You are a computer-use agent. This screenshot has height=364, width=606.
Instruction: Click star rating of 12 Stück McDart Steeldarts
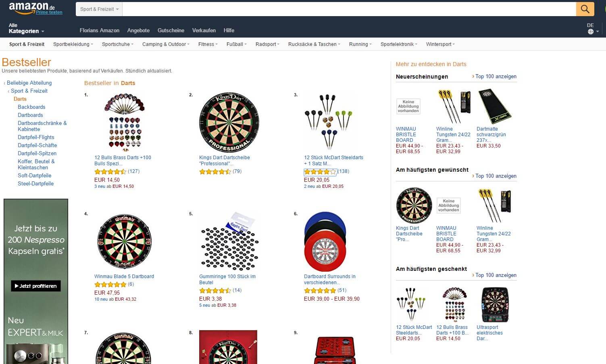click(x=320, y=172)
